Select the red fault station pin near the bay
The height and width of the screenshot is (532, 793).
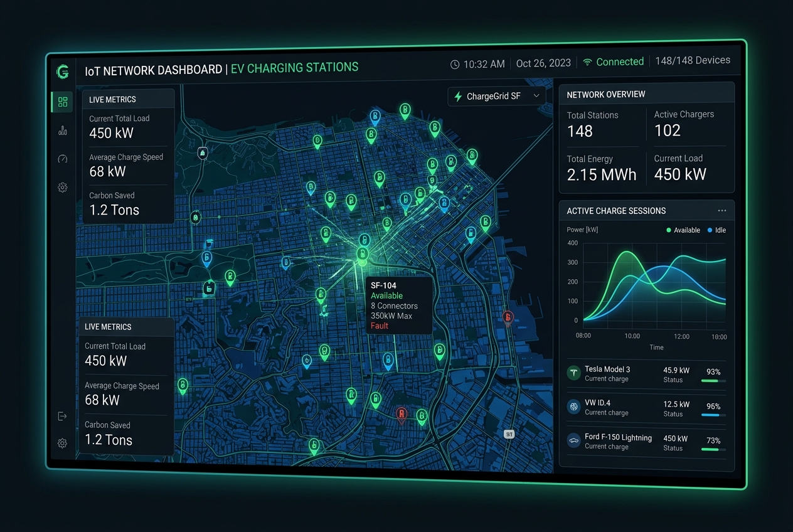pyautogui.click(x=508, y=318)
